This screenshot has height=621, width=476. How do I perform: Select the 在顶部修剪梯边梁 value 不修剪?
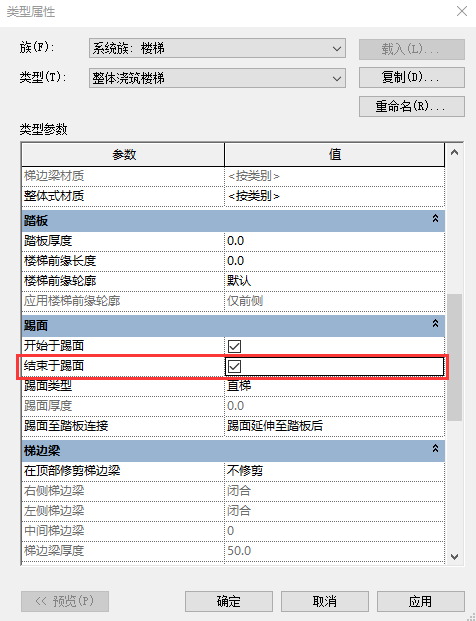pos(334,471)
